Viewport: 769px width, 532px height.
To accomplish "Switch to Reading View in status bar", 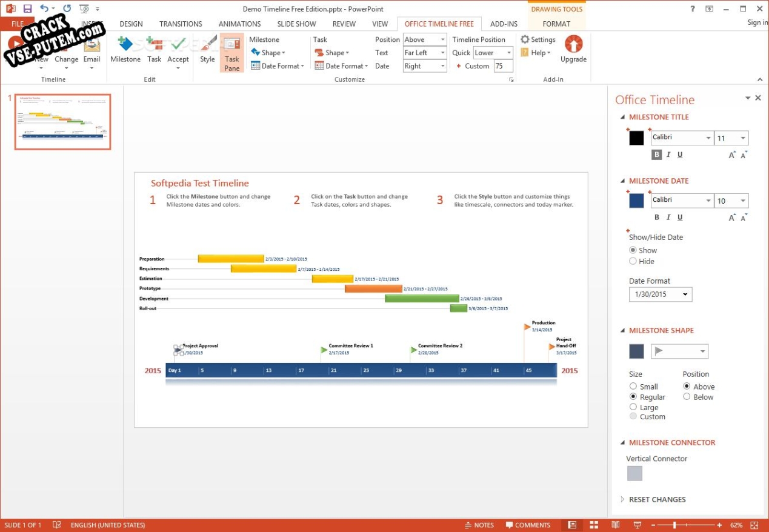I will click(x=616, y=525).
